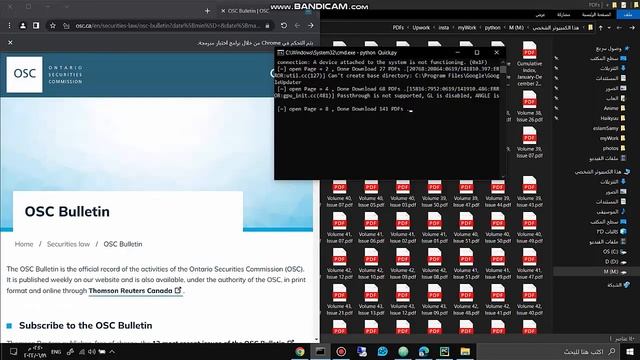
Task: Click Chrome's right-pointing navigation arrow
Action: tap(311, 26)
